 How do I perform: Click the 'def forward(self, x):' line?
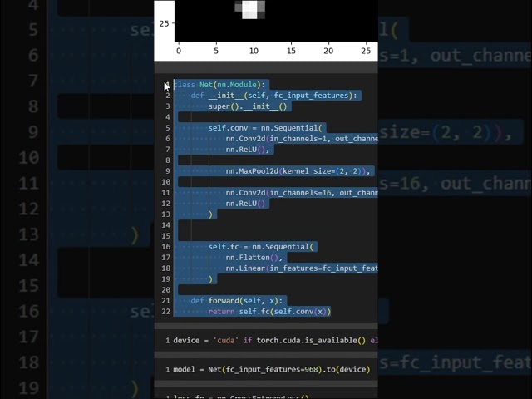point(236,301)
